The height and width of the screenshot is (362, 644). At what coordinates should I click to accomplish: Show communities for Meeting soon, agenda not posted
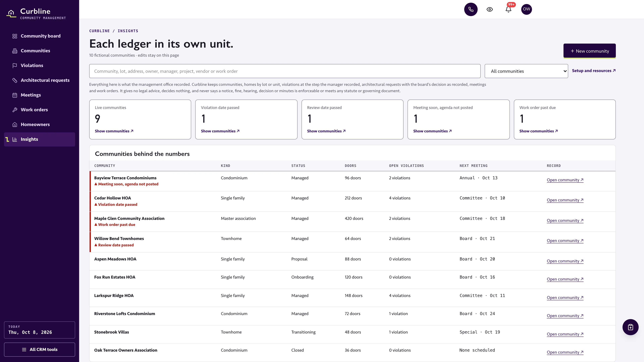[432, 131]
